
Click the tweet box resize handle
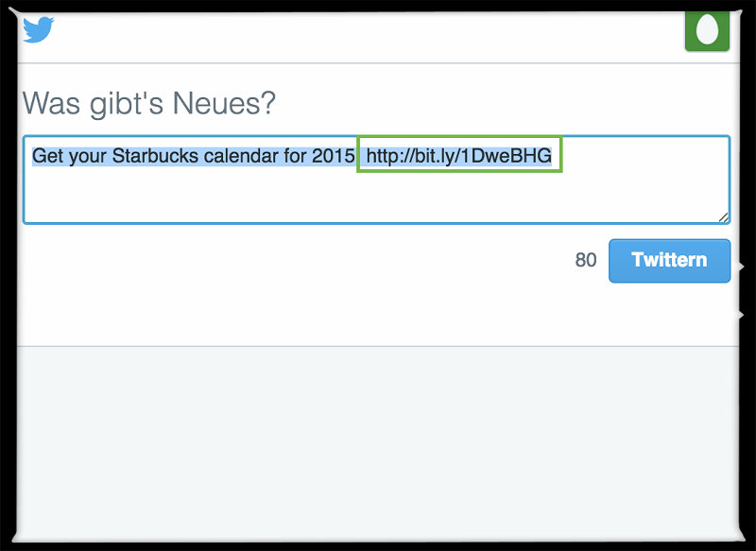pyautogui.click(x=723, y=216)
